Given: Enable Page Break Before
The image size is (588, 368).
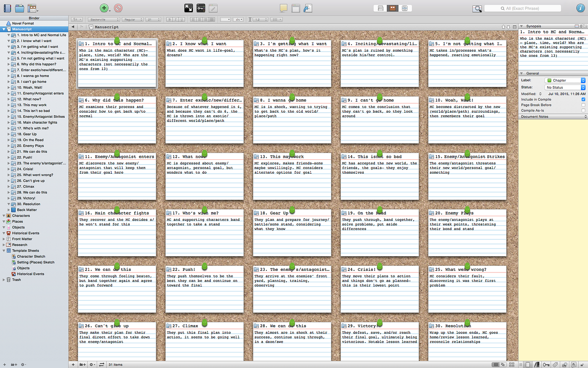Looking at the screenshot, I should click(x=583, y=105).
